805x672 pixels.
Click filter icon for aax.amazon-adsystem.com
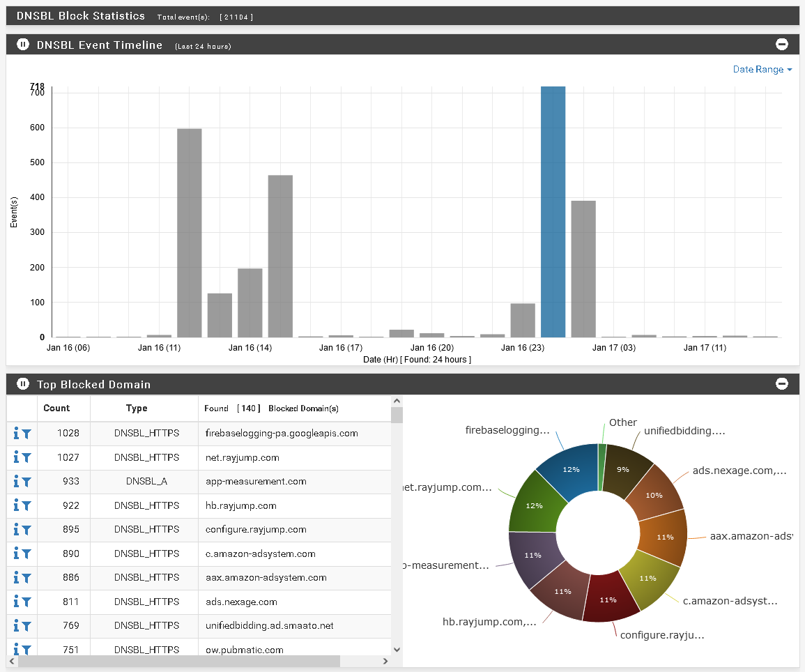pos(26,578)
